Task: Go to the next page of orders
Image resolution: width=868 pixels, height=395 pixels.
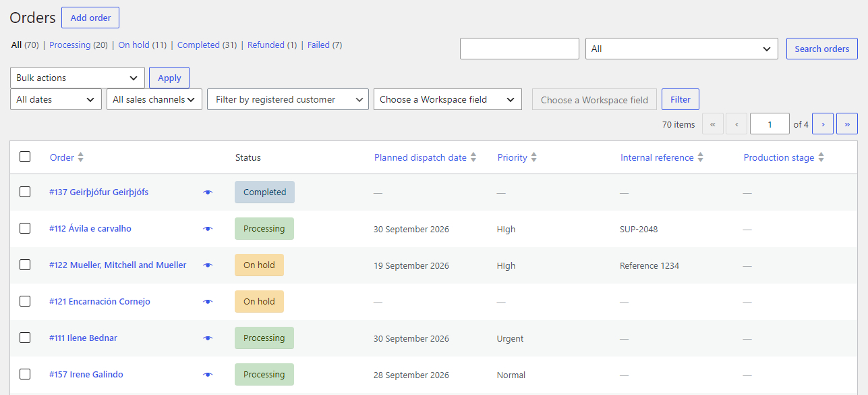Action: click(823, 124)
